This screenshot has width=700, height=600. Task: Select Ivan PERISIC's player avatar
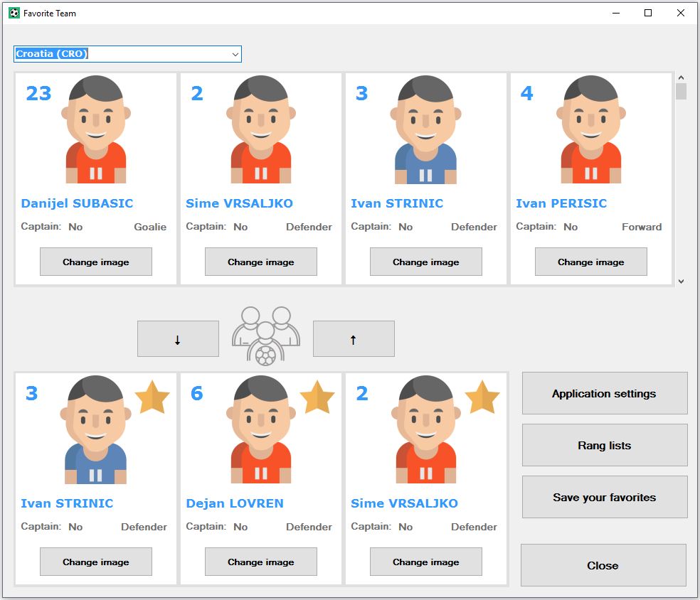click(x=591, y=129)
